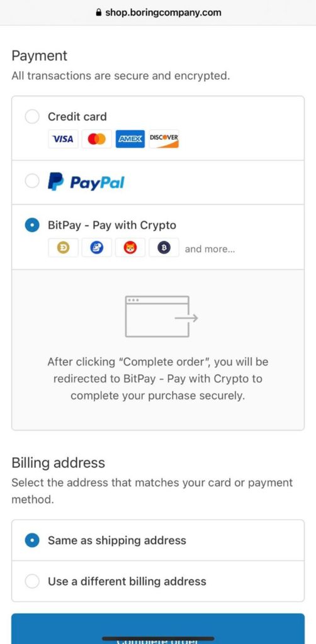
Task: Select BitPay - Pay with Crypto radio button
Action: [32, 225]
